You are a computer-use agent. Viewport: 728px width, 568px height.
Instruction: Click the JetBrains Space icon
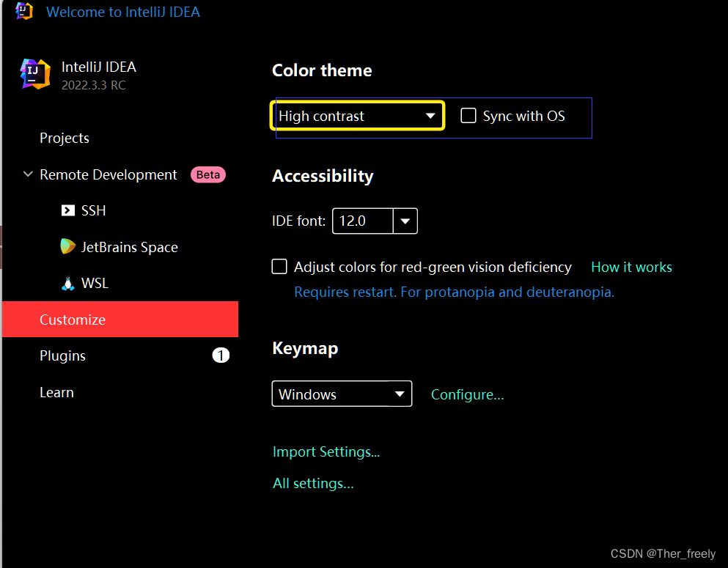pyautogui.click(x=68, y=247)
